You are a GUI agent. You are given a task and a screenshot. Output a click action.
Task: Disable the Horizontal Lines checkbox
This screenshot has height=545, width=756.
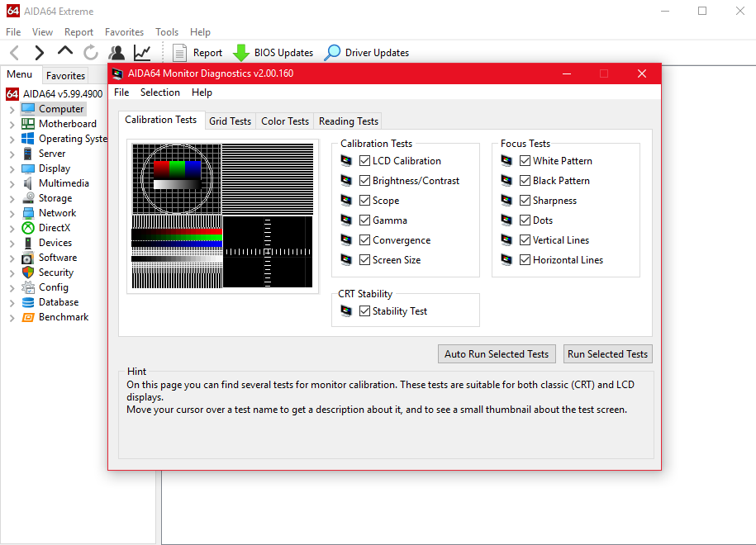coord(525,260)
